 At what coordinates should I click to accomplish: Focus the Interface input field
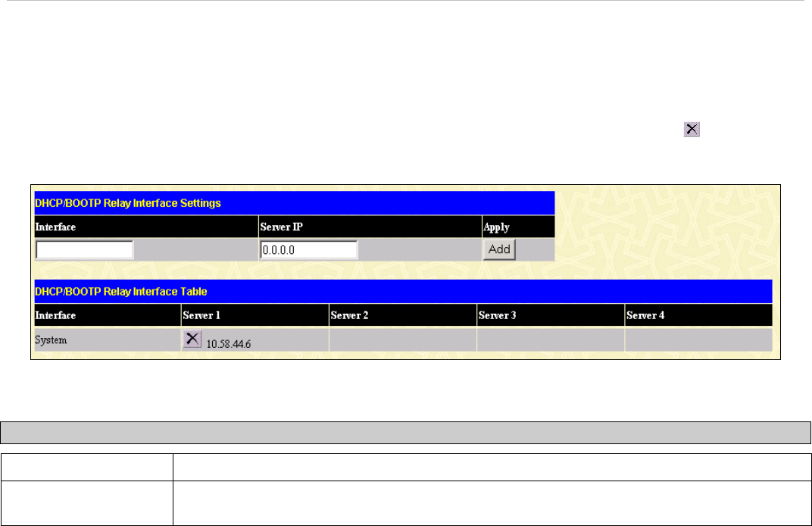pyautogui.click(x=84, y=250)
